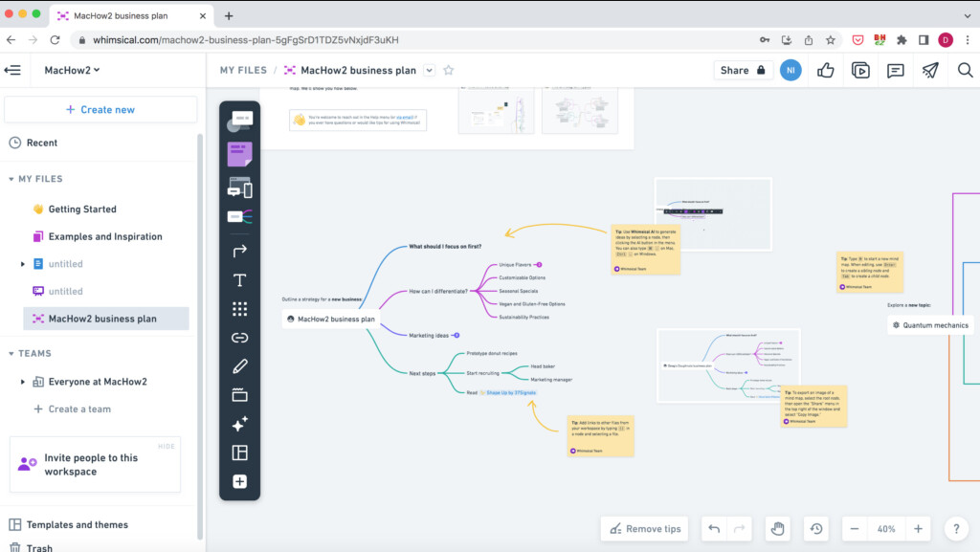Select the link tool in toolbar
980x552 pixels.
(239, 338)
